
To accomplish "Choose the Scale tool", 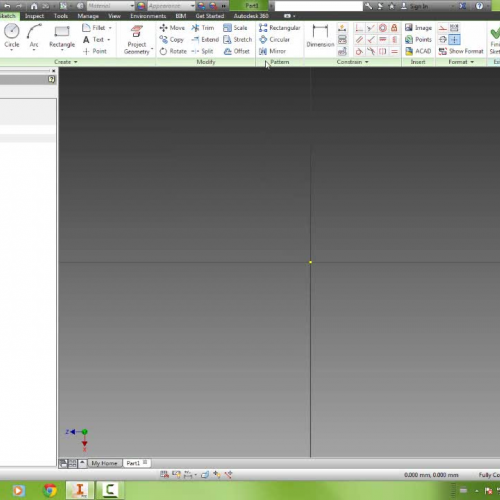I will tap(235, 28).
